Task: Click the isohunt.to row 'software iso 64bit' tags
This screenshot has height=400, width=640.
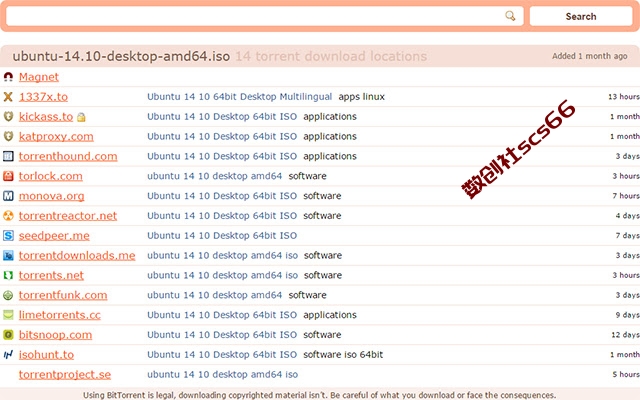Action: click(x=343, y=355)
